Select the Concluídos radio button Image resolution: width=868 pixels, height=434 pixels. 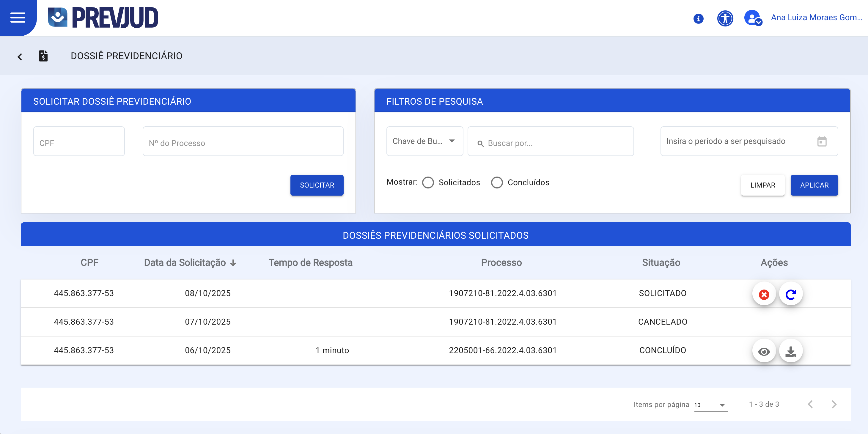tap(496, 182)
